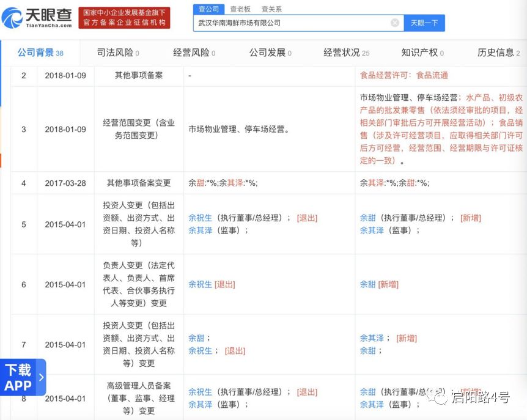527x420 pixels.
Task: Select the 查老板 search tab
Action: pos(240,9)
